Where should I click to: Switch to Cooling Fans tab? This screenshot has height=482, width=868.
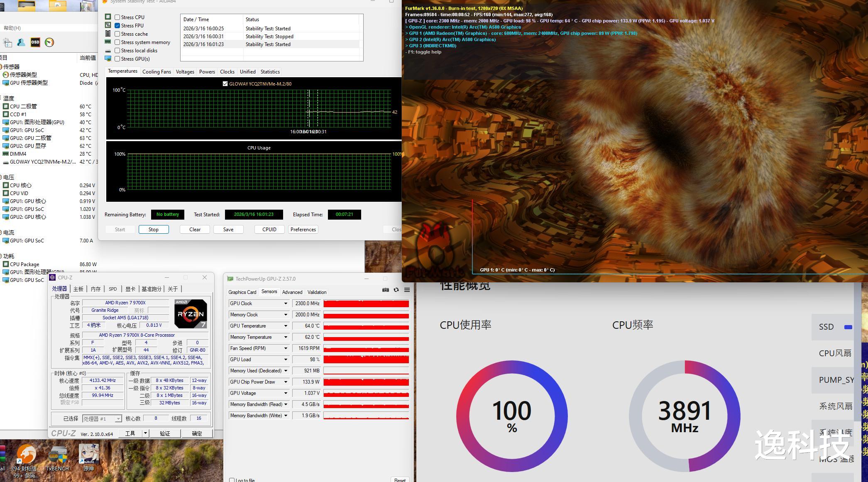pos(156,72)
